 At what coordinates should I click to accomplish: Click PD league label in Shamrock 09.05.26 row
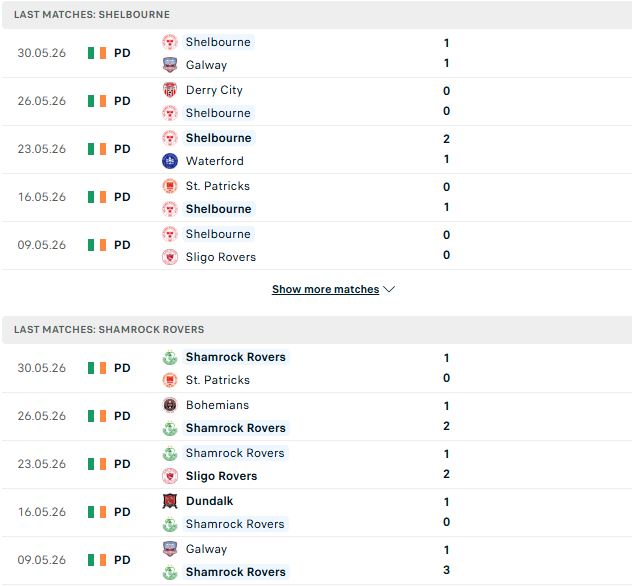point(122,560)
